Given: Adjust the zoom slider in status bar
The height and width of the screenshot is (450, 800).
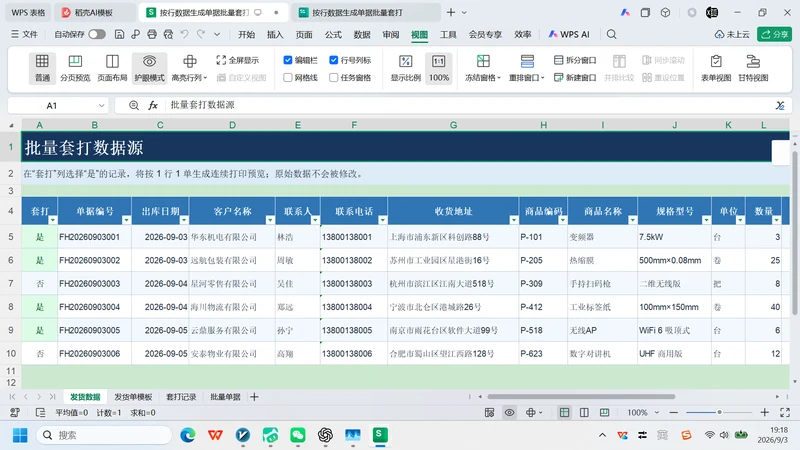Looking at the screenshot, I should pyautogui.click(x=719, y=412).
